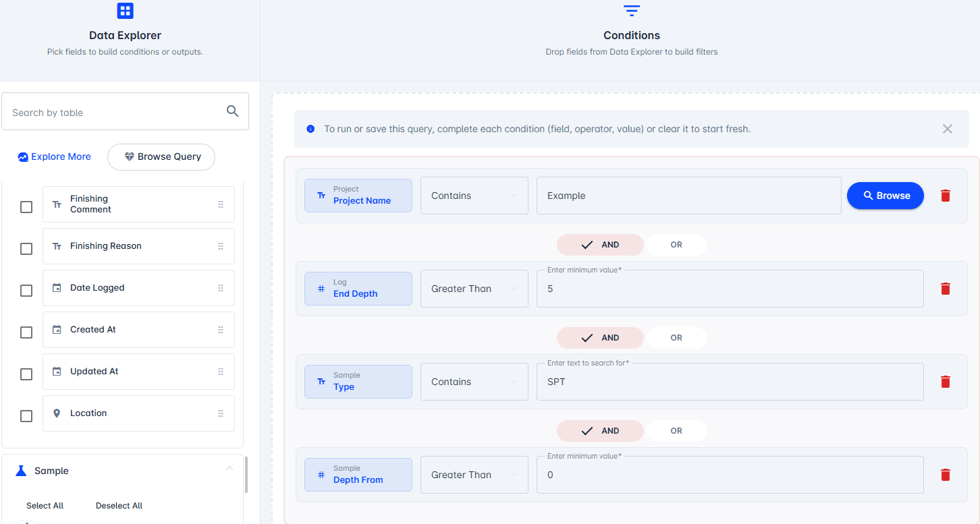Dismiss the info banner with the X

(x=948, y=129)
